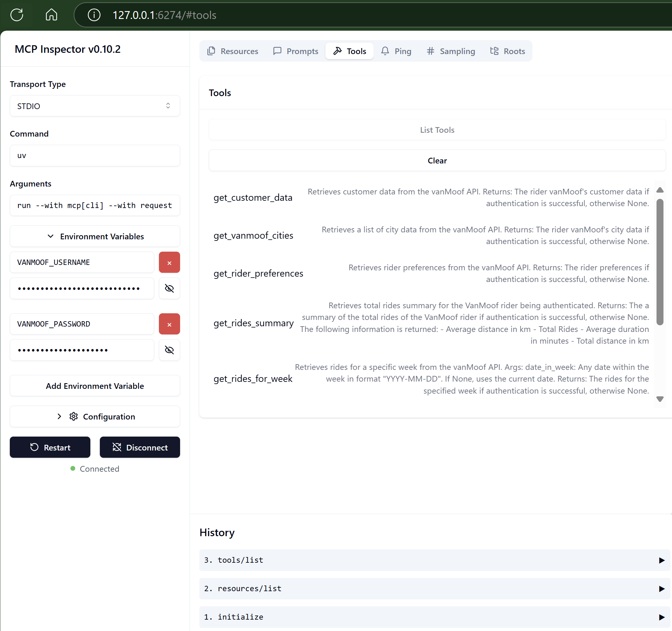Click the site info icon in address bar
This screenshot has height=631, width=672.
pos(94,15)
